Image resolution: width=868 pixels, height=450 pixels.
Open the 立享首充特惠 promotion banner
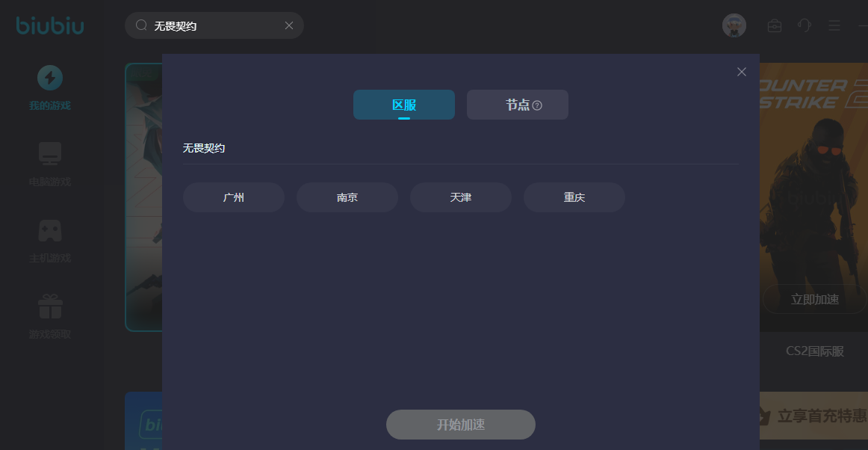pos(813,416)
